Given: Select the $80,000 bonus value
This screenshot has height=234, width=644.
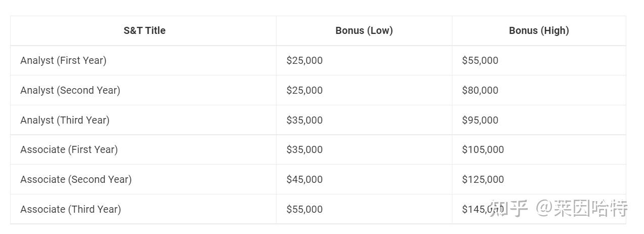Looking at the screenshot, I should click(480, 90).
